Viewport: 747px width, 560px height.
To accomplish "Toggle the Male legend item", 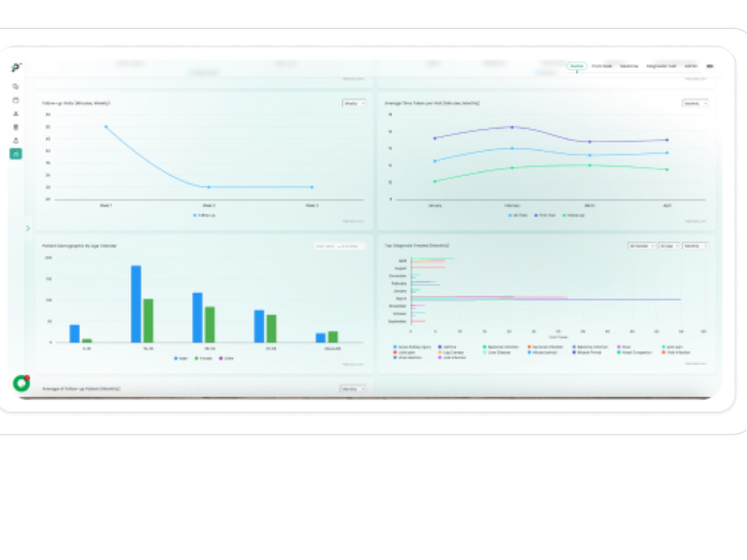I will [181, 358].
